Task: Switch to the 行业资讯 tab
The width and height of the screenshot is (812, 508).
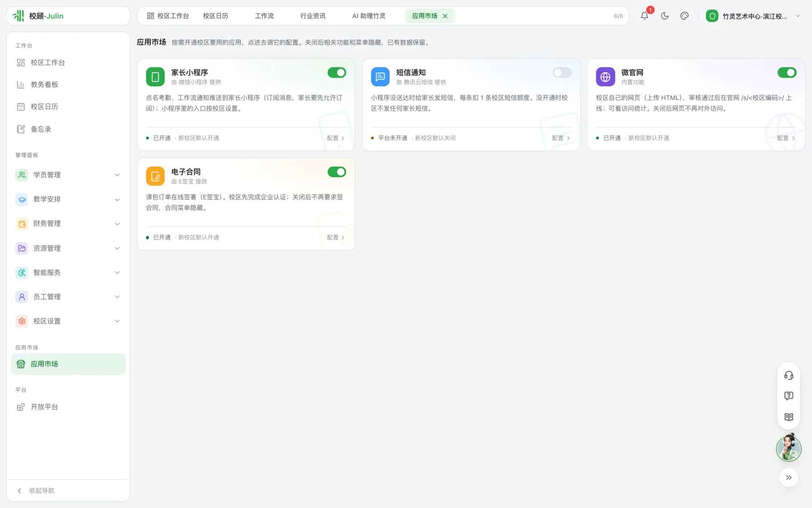Action: coord(313,16)
